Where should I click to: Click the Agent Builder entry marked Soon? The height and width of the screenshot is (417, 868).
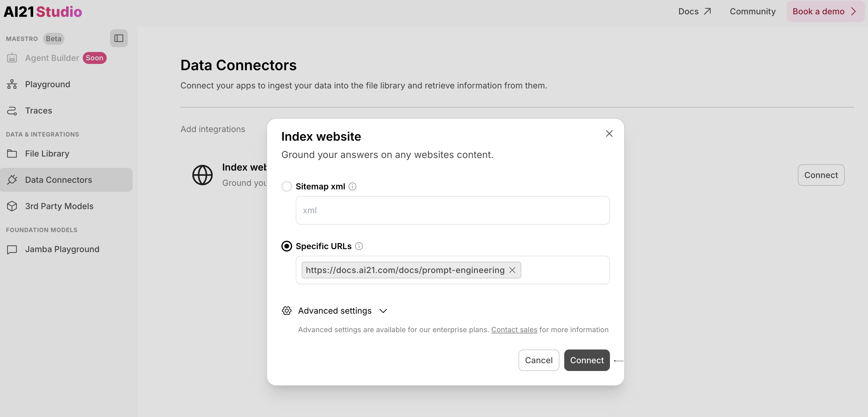52,58
